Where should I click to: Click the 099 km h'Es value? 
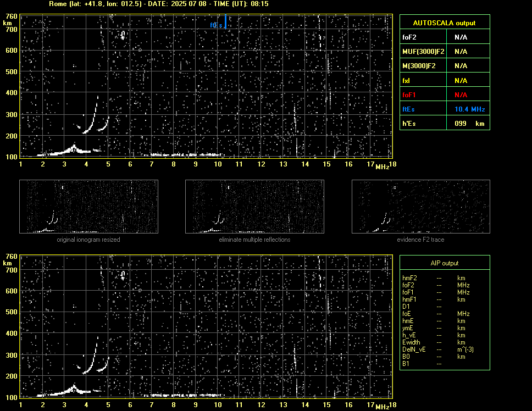469,124
